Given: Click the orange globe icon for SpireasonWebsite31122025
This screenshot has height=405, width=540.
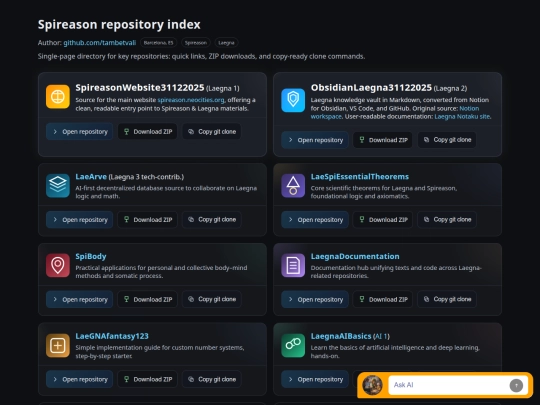Looking at the screenshot, I should click(58, 97).
